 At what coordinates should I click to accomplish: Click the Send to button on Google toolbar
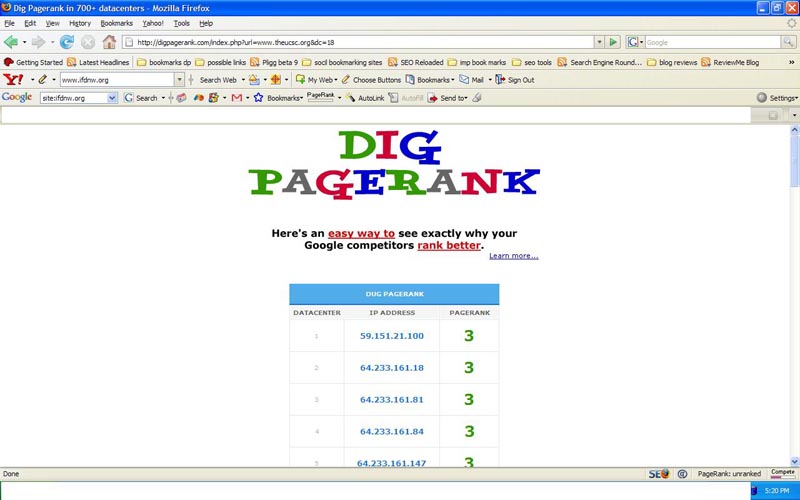[x=447, y=98]
